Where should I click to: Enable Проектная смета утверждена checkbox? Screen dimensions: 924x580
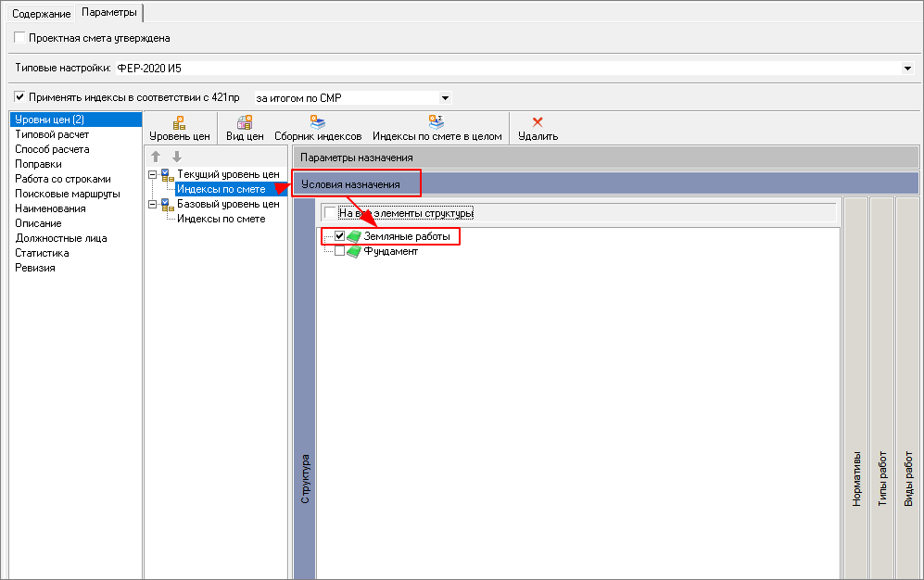tap(20, 38)
